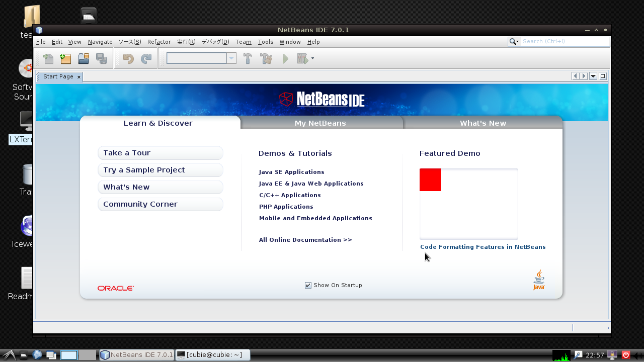
Task: Create a new file with toolbar icon
Action: (x=48, y=59)
